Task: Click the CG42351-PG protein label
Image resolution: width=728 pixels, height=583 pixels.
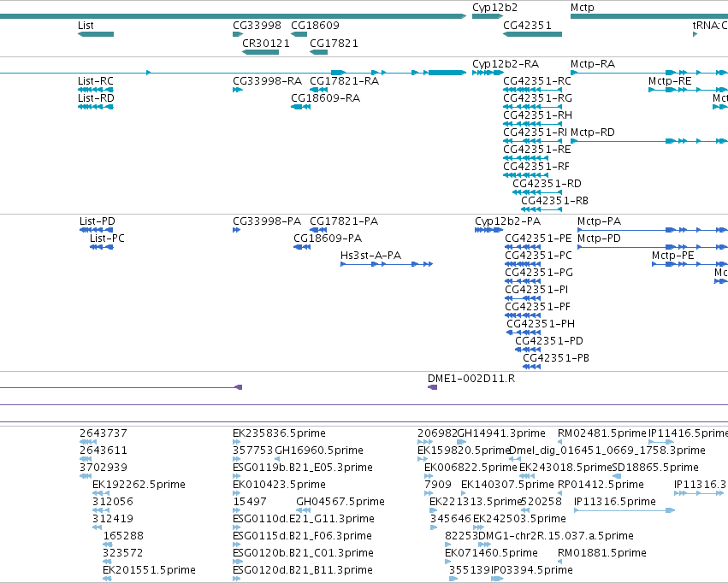Action: pyautogui.click(x=539, y=273)
